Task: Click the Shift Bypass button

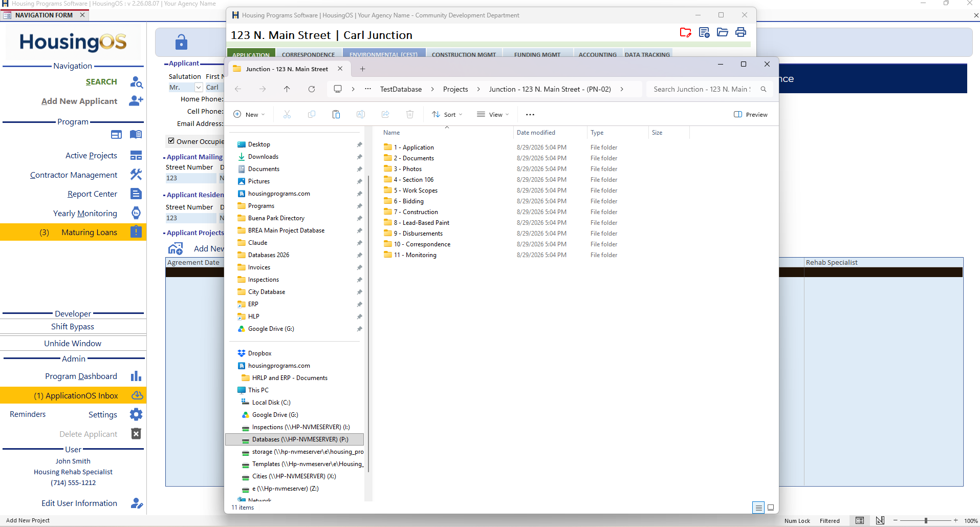Action: 73,327
